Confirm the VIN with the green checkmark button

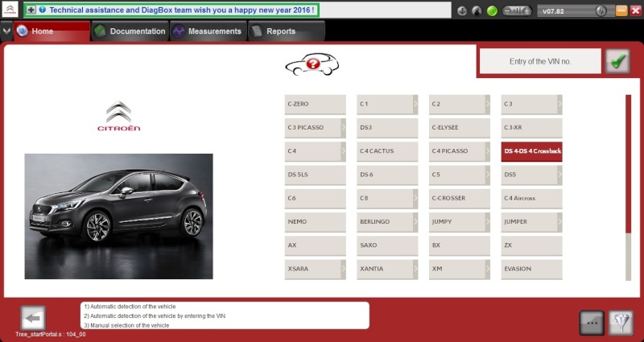617,61
